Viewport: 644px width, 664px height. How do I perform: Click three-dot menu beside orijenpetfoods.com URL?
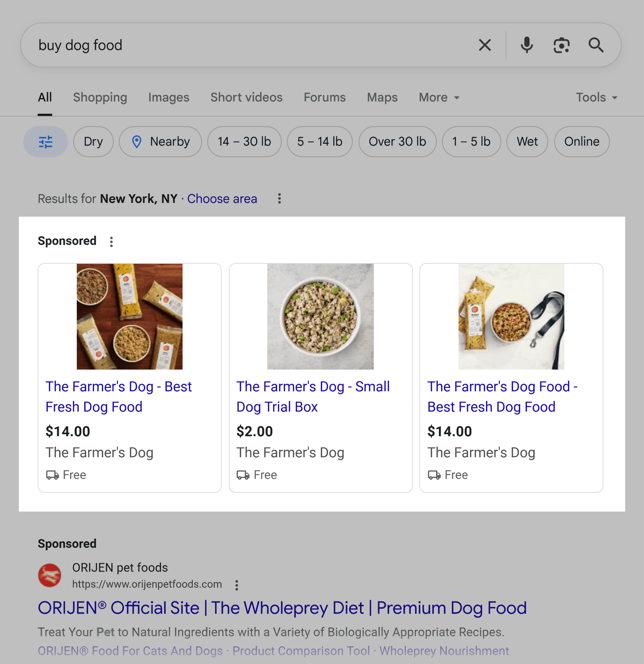[236, 585]
